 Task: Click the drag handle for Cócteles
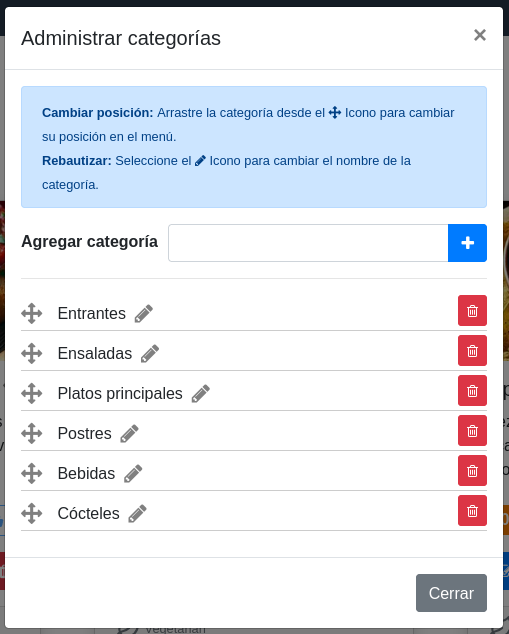pos(32,514)
